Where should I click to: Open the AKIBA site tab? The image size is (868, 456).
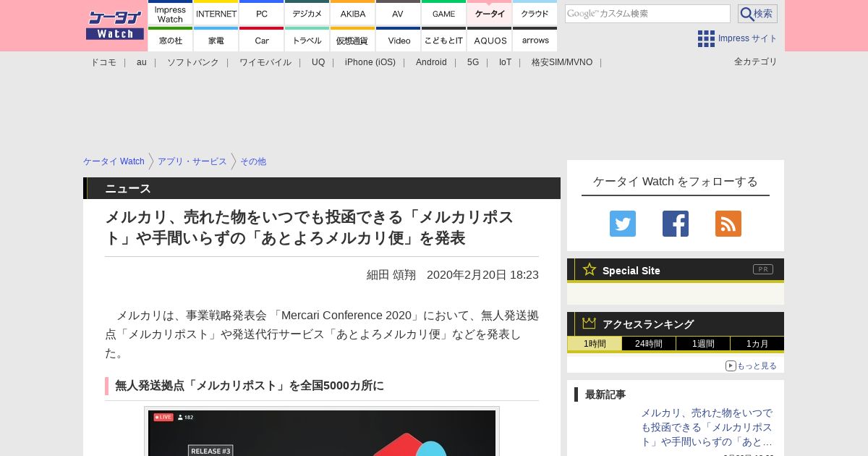pyautogui.click(x=353, y=13)
